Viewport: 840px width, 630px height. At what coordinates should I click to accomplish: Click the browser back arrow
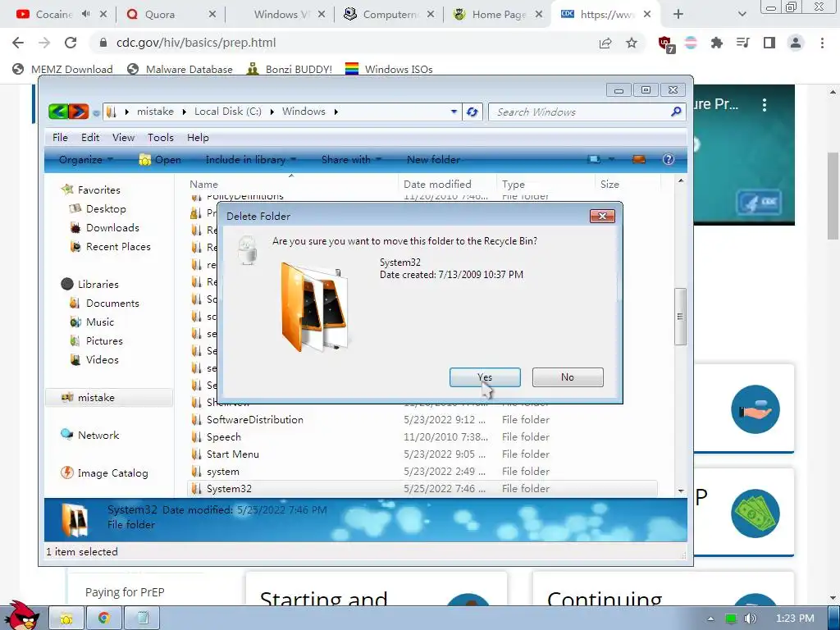(18, 43)
